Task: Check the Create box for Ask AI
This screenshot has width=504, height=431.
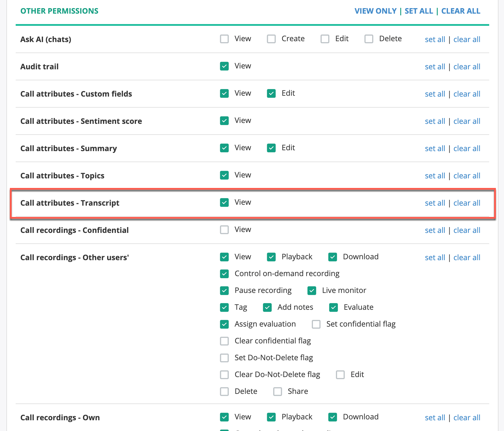Action: (x=271, y=39)
